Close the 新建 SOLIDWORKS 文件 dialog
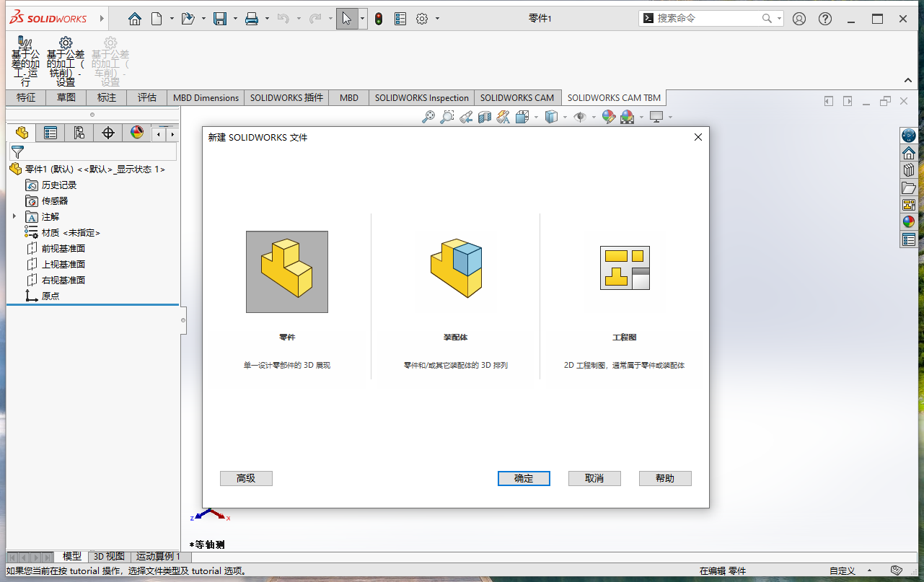Screen dimensions: 924x582 (698, 137)
